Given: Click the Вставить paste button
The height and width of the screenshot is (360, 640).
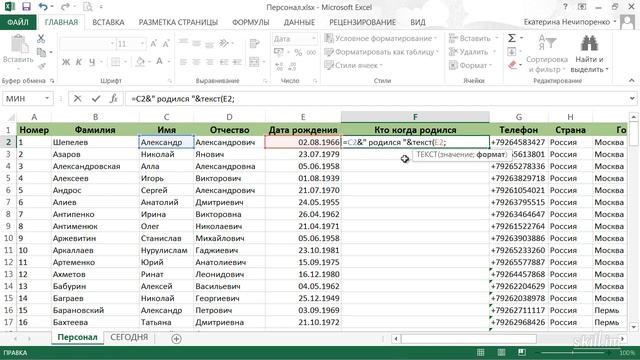Looking at the screenshot, I should (18, 49).
